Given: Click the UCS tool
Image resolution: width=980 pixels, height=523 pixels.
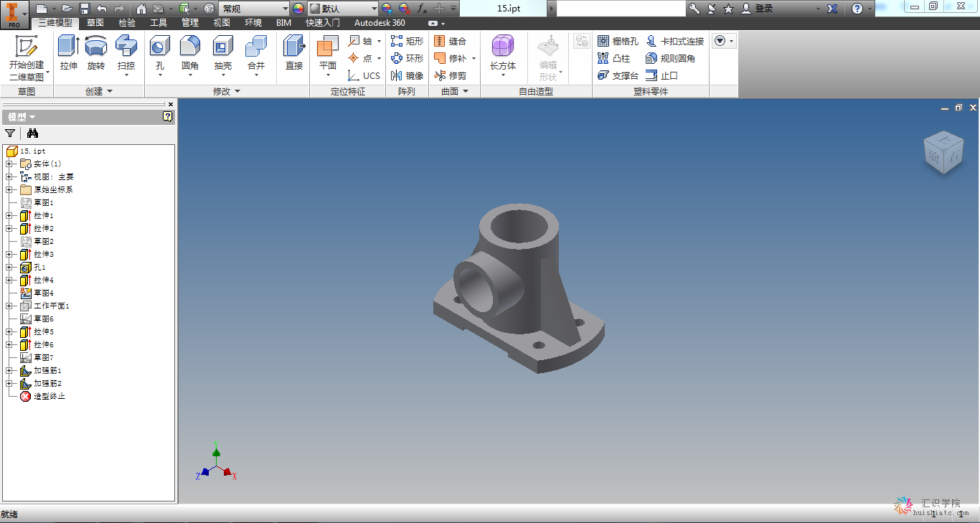Looking at the screenshot, I should click(x=364, y=75).
